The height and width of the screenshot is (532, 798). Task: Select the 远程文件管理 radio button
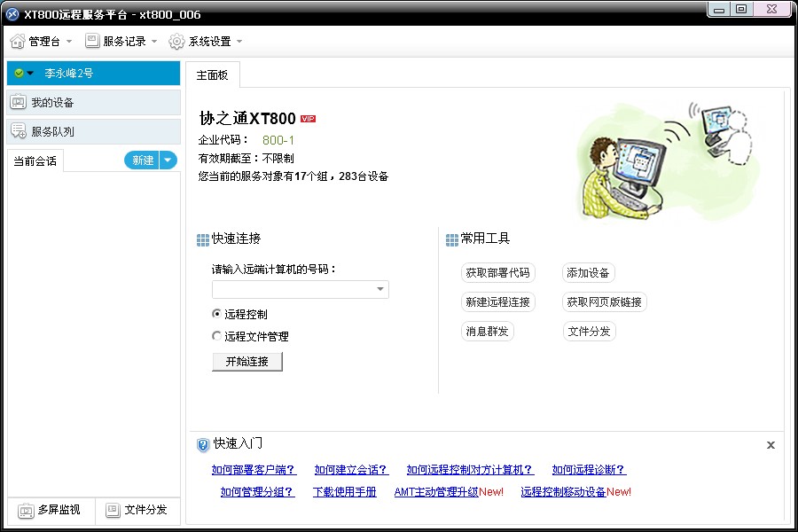pos(217,336)
